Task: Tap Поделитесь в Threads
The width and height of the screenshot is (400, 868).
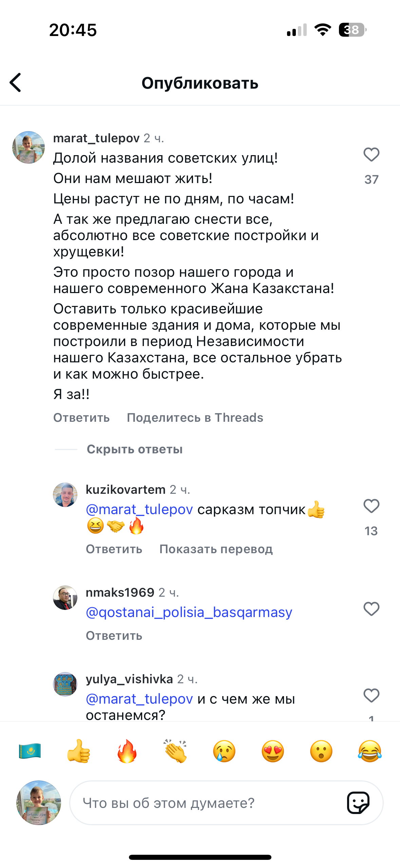Action: tap(195, 418)
